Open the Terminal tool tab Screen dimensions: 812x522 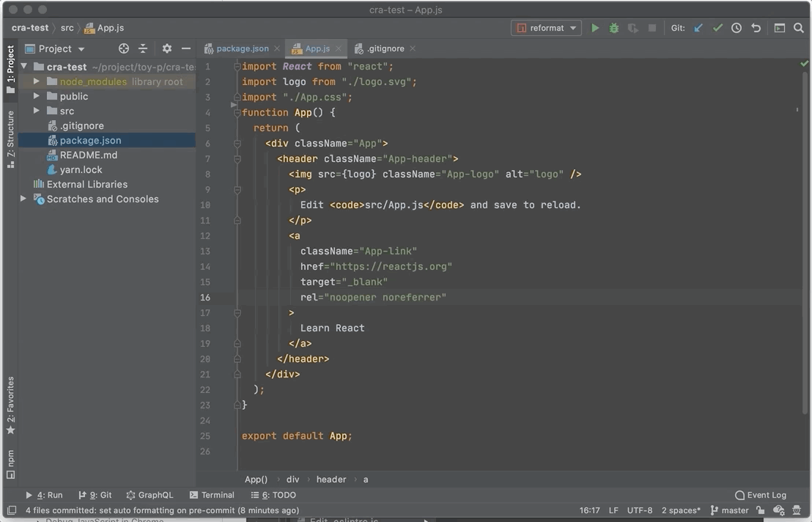[212, 495]
